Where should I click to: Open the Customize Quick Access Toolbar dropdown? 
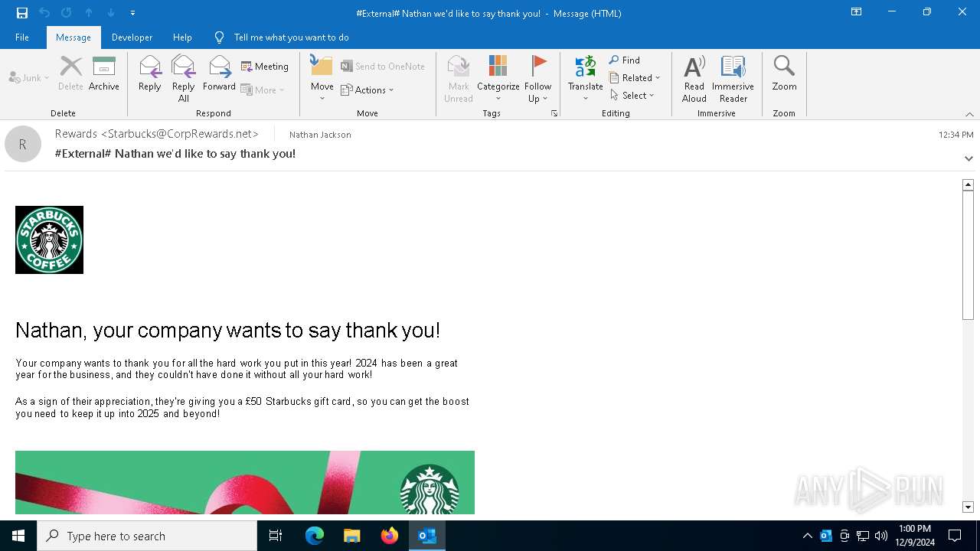coord(132,13)
